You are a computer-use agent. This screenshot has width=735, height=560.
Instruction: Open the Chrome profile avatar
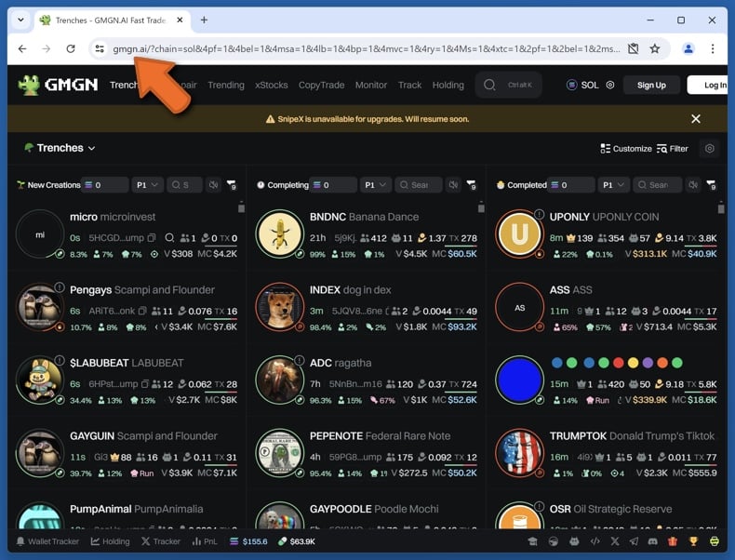(x=688, y=48)
